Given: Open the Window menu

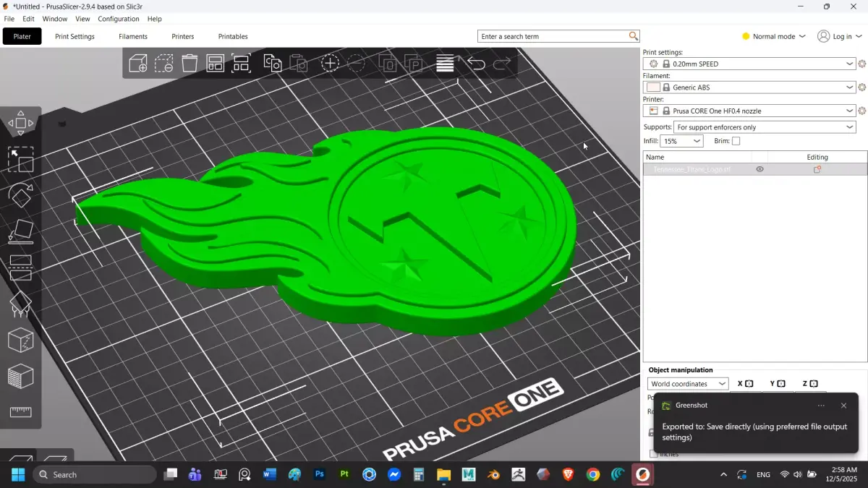Looking at the screenshot, I should pos(55,19).
